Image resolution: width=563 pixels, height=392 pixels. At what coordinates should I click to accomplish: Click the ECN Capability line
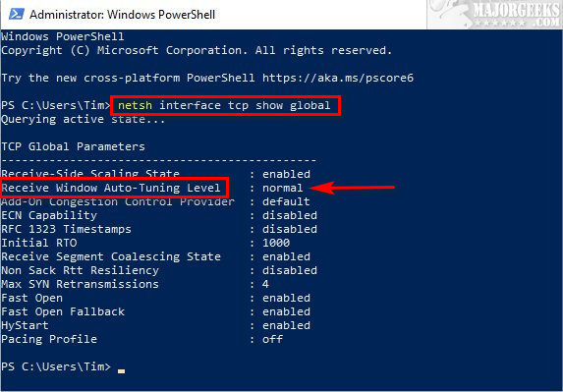coord(159,215)
